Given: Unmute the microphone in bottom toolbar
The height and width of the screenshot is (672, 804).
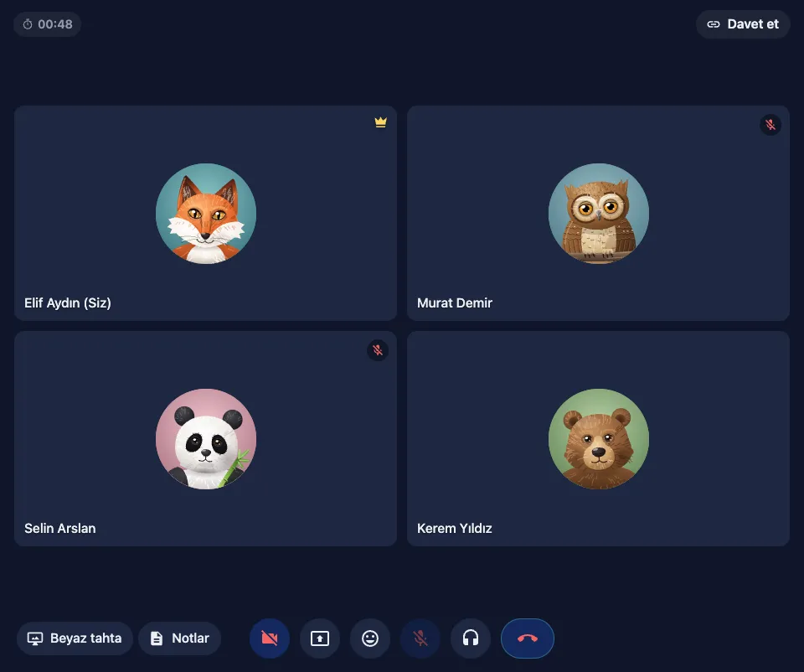Looking at the screenshot, I should [x=420, y=638].
